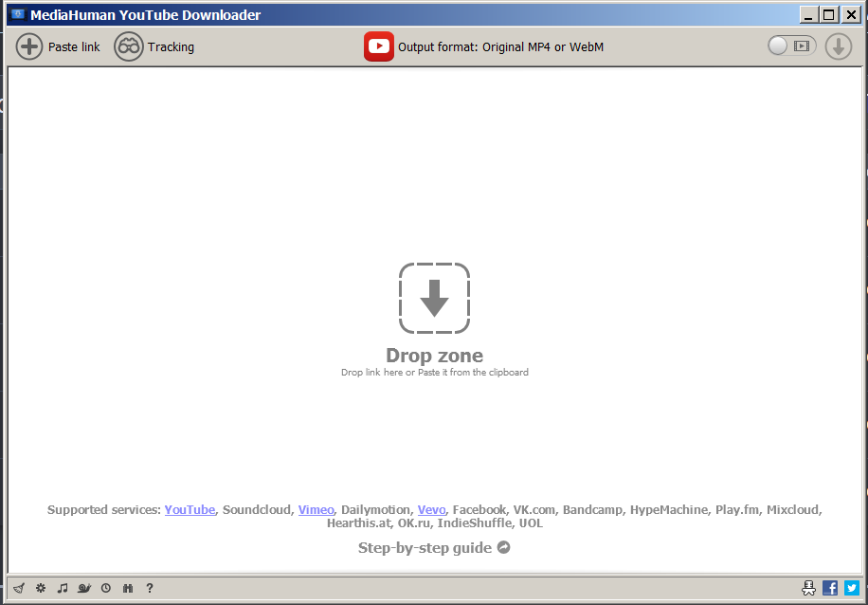Open the Vimeo supported service link

(316, 510)
